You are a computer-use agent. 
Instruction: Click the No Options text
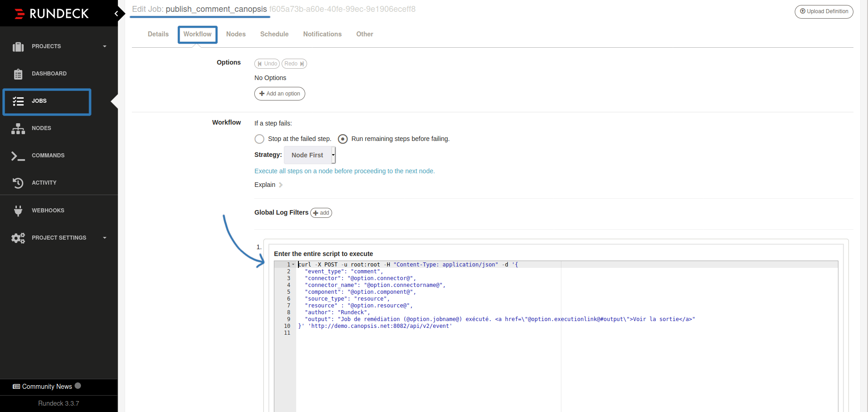[x=270, y=78]
